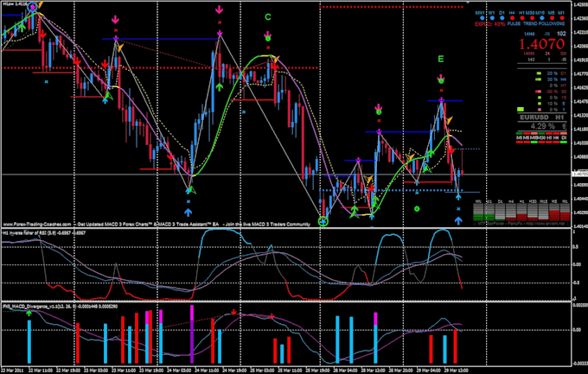Viewport: 588px width, 374px height.
Task: Click the blue-circled star marker at chart top-left
Action: [x=33, y=6]
